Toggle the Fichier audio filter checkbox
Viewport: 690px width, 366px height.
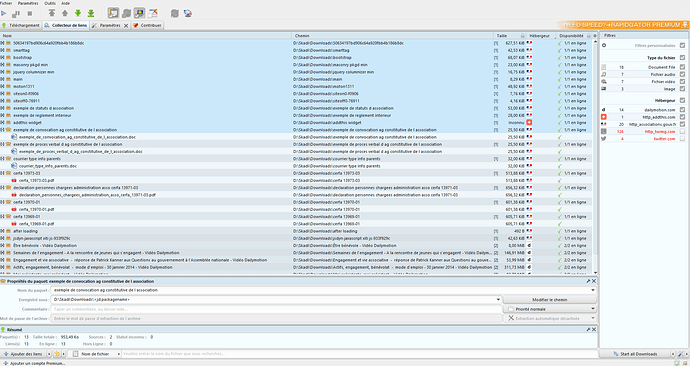pyautogui.click(x=682, y=74)
